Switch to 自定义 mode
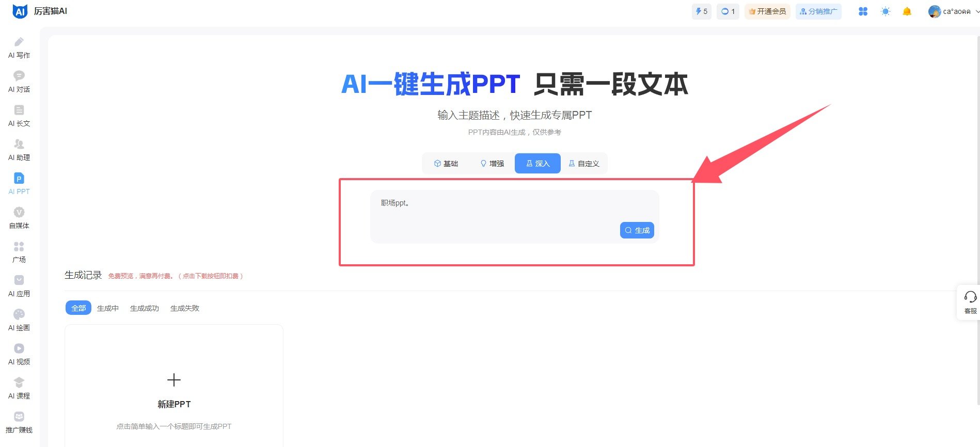Screen dimensions: 980x447 point(584,164)
